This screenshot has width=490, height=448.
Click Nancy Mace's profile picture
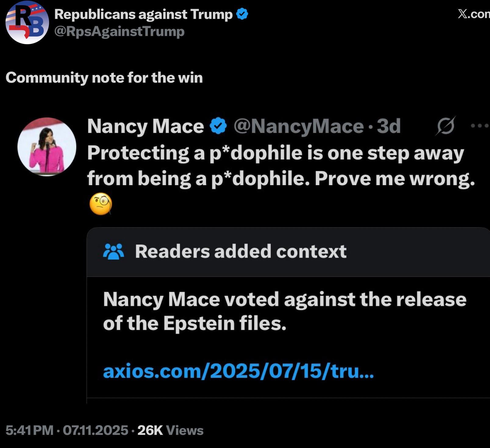[47, 147]
